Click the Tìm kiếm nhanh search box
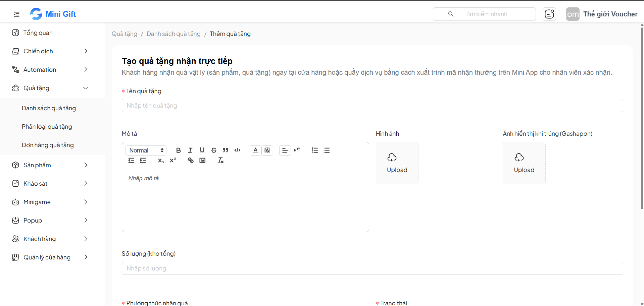Viewport: 644px width, 306px height. [484, 14]
